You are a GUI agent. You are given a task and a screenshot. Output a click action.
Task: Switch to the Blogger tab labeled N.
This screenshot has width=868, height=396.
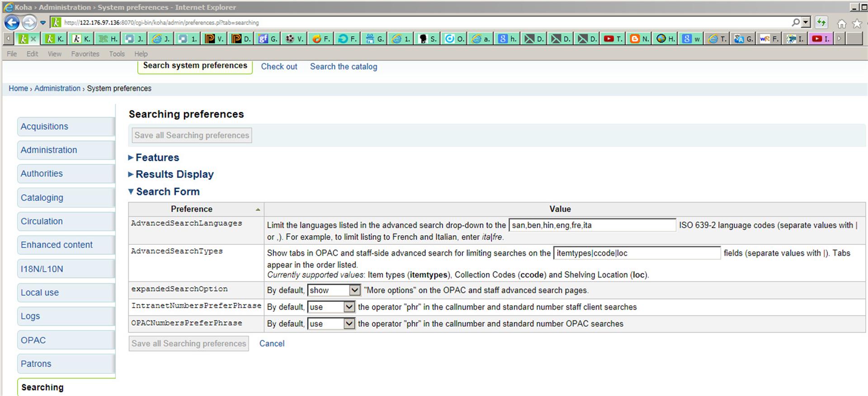coord(640,39)
